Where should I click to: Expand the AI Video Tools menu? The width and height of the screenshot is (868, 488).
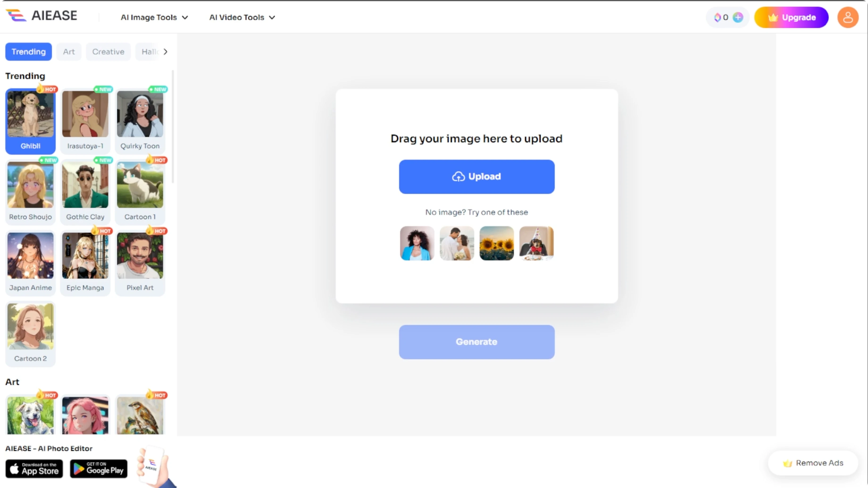coord(242,17)
